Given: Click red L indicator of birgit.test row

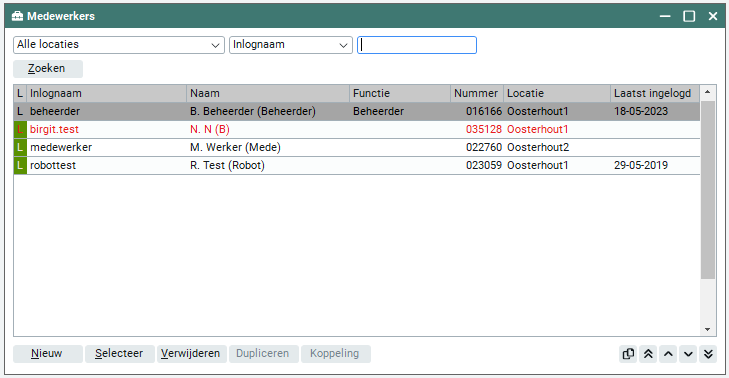Looking at the screenshot, I should 20,129.
